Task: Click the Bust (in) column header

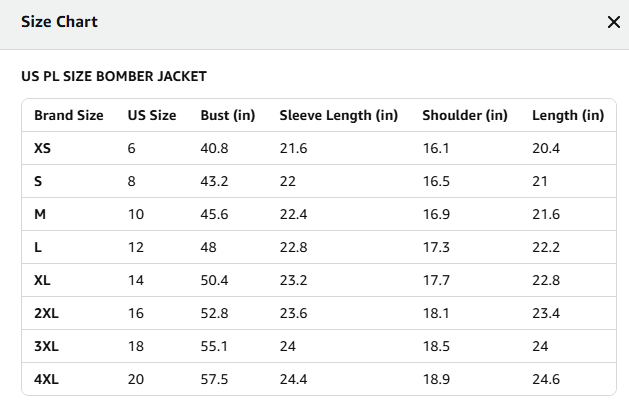Action: (228, 116)
